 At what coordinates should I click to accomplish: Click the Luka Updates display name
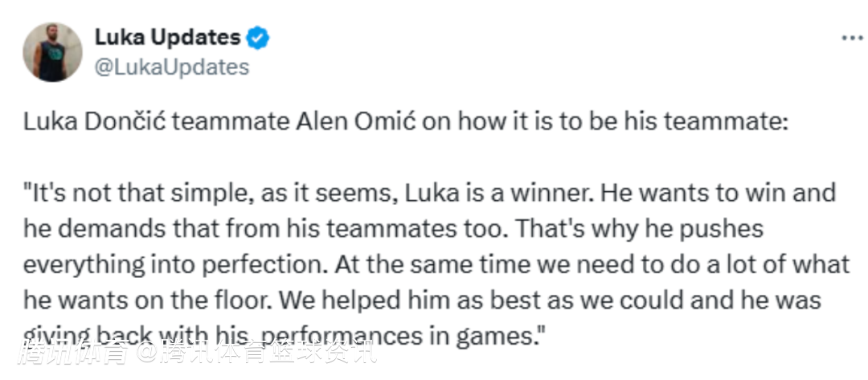tap(167, 37)
